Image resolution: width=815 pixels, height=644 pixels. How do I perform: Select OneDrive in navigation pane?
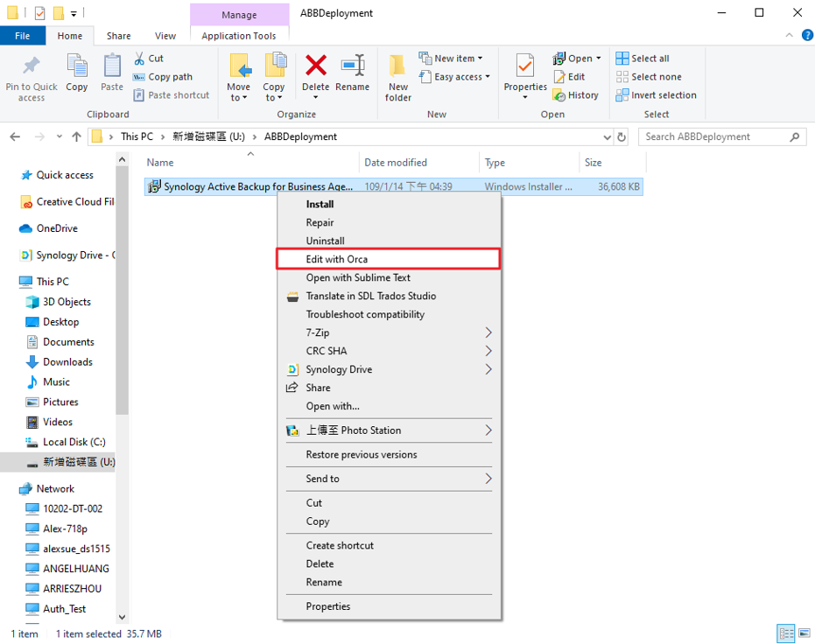click(x=48, y=228)
